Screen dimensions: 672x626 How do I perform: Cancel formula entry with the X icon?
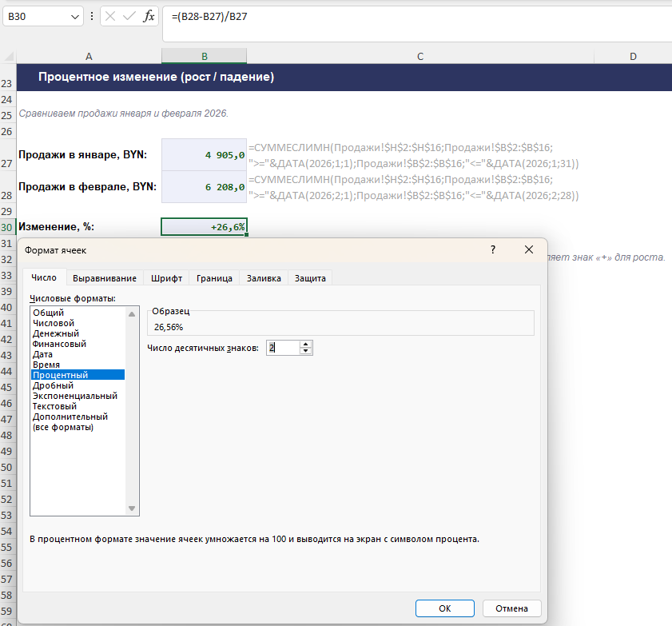tap(110, 16)
